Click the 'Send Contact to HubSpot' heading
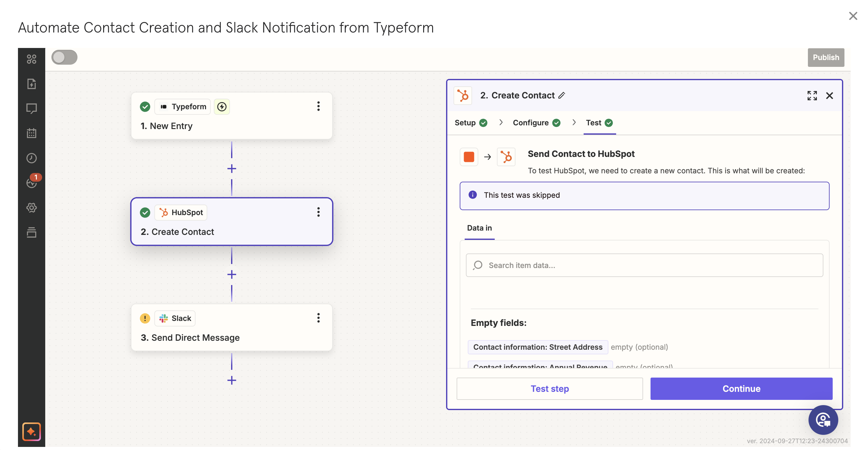The height and width of the screenshot is (450, 868). tap(581, 154)
